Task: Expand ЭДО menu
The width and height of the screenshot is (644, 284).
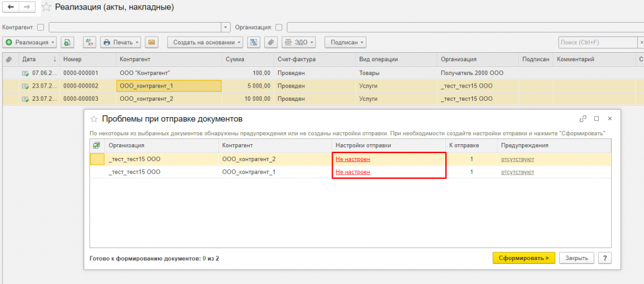Action: (299, 42)
